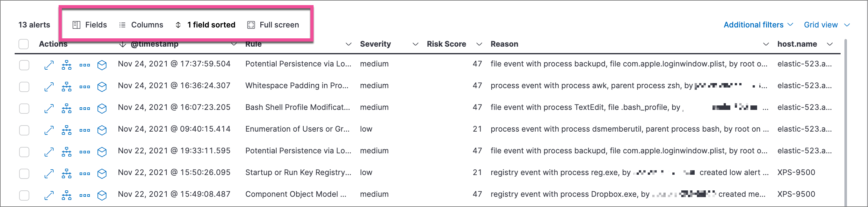Analyze the Whitespace Padding alert in graph view
The height and width of the screenshot is (207, 868).
point(66,86)
